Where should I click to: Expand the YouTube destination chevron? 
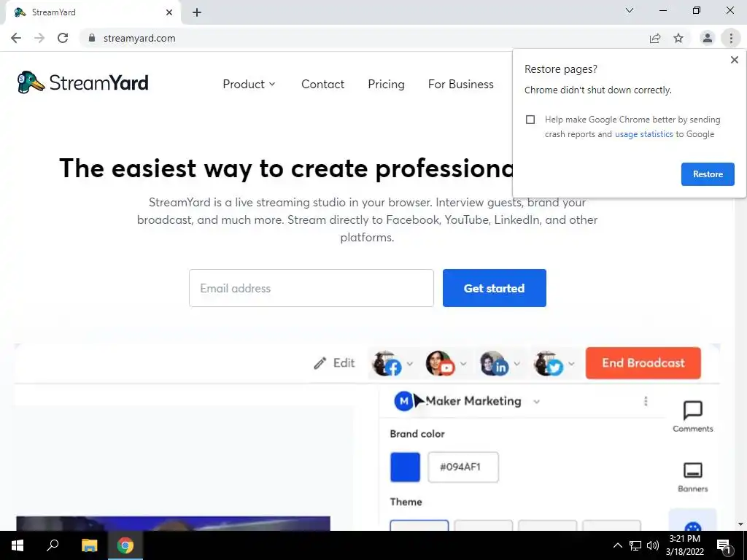(463, 365)
